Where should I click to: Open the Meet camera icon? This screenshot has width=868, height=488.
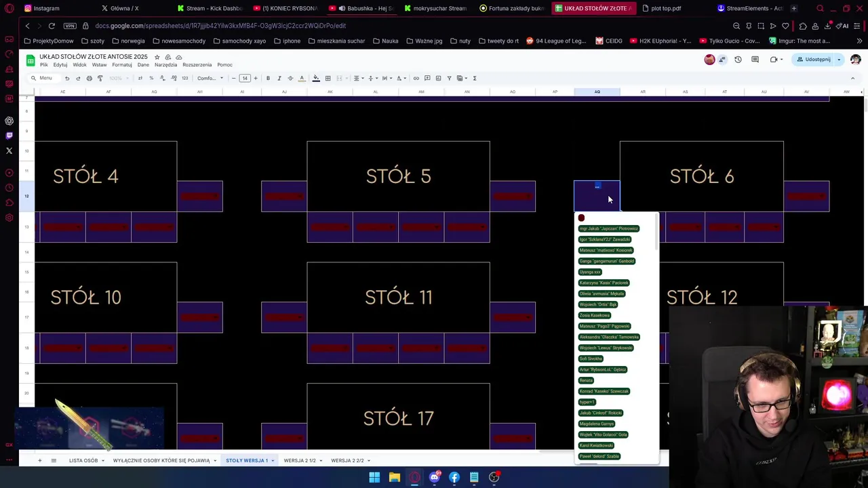pyautogui.click(x=774, y=60)
